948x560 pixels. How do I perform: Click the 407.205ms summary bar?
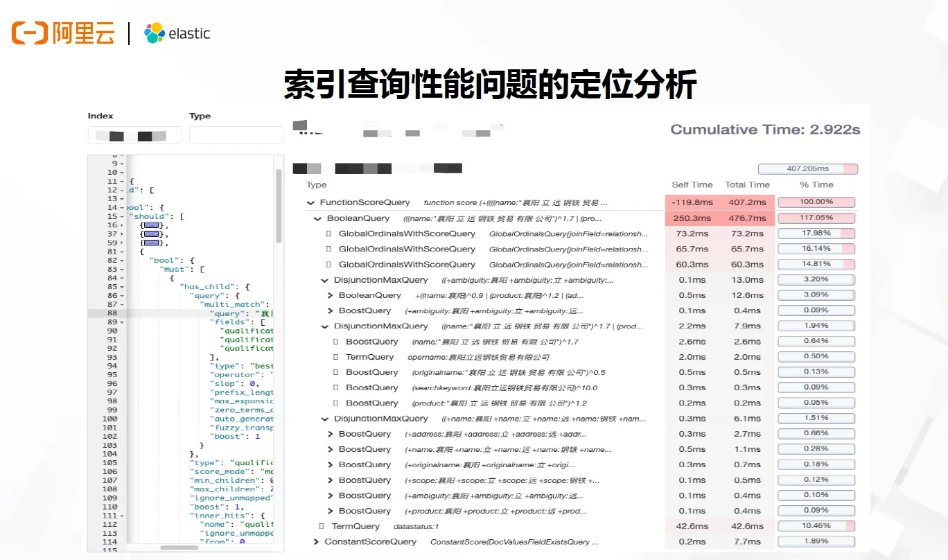pos(808,168)
